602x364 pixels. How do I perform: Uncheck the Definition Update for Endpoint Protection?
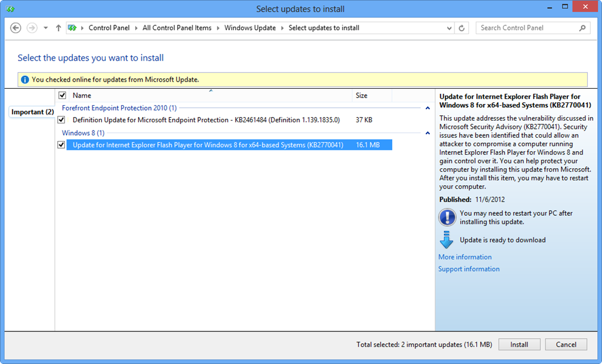point(62,119)
